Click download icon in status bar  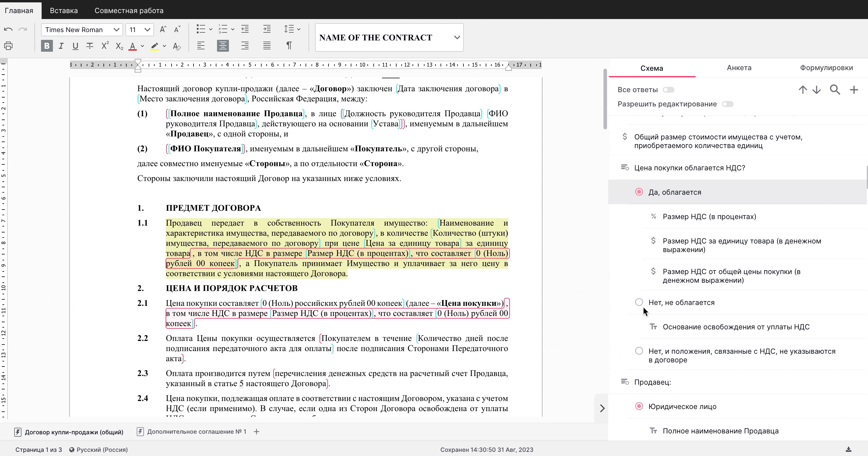[848, 449]
